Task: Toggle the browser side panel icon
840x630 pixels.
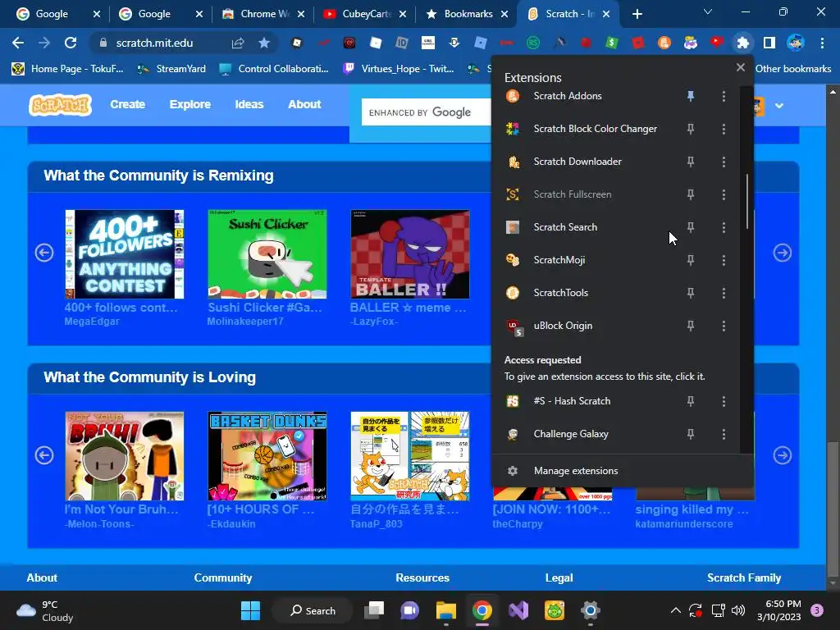Action: 769,43
